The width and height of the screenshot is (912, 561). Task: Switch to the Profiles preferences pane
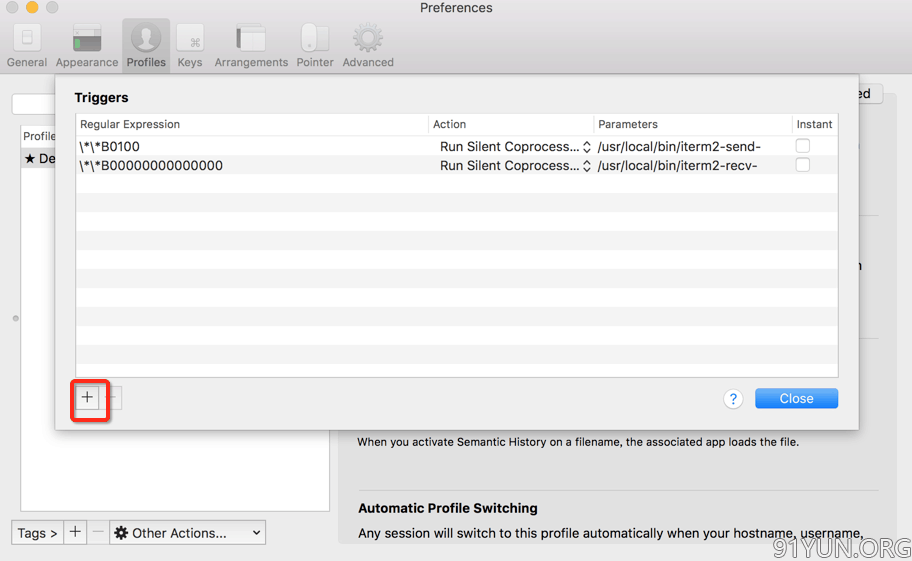point(146,46)
